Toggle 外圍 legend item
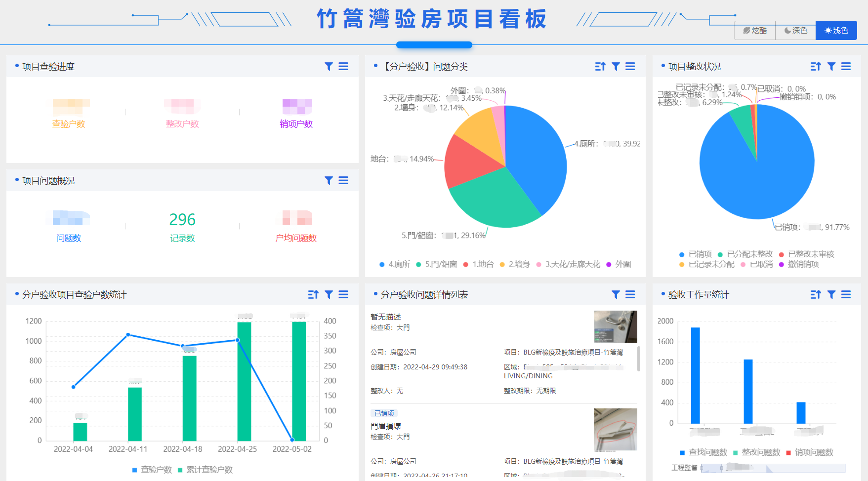Screen dimensions: 868x481 coord(619,265)
